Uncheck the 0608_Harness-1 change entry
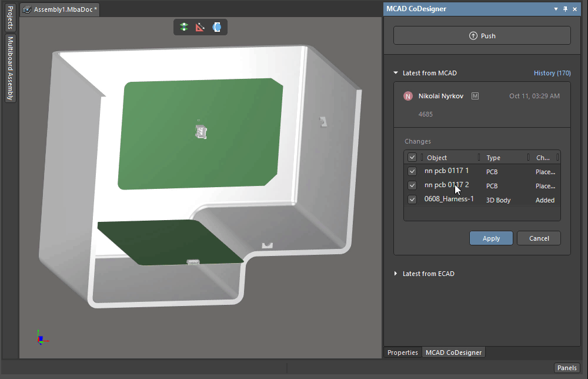 [412, 199]
